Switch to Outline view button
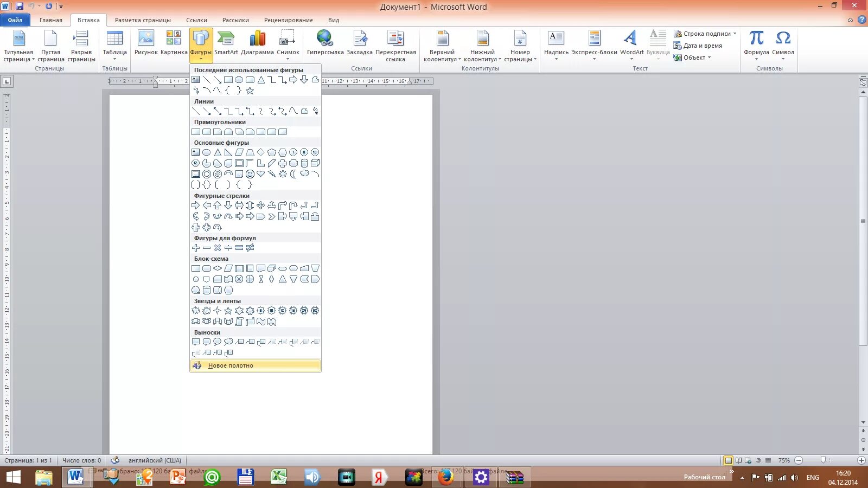Viewport: 868px width, 488px height. coord(758,460)
